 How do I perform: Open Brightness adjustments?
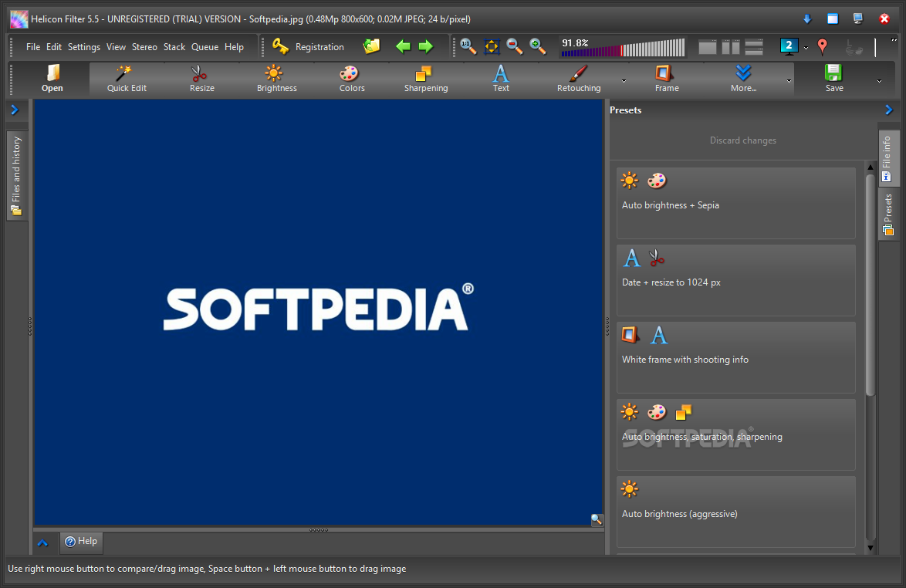pos(276,79)
